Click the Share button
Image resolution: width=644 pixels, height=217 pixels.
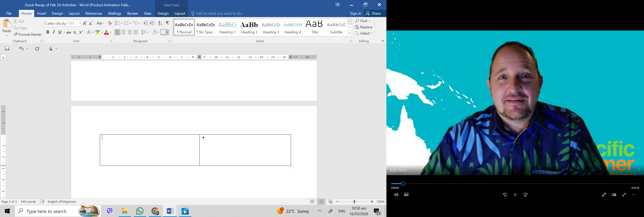pos(373,13)
